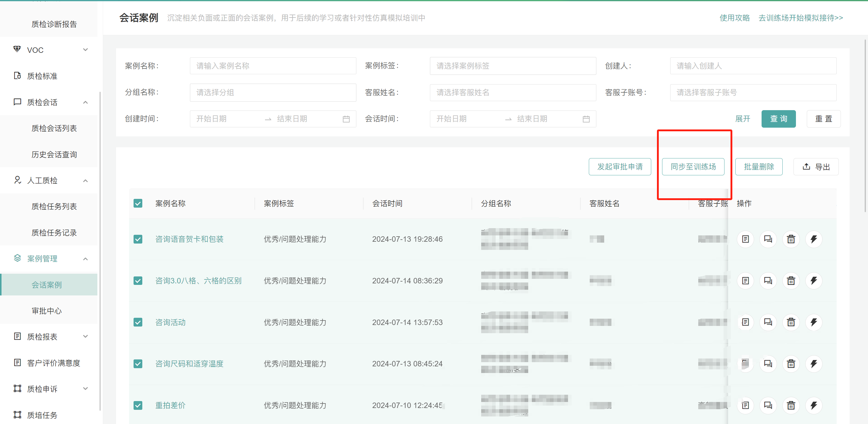Viewport: 868px width, 424px height.
Task: Uncheck the 咨询语音贺卡和包装 row checkbox
Action: coord(138,239)
